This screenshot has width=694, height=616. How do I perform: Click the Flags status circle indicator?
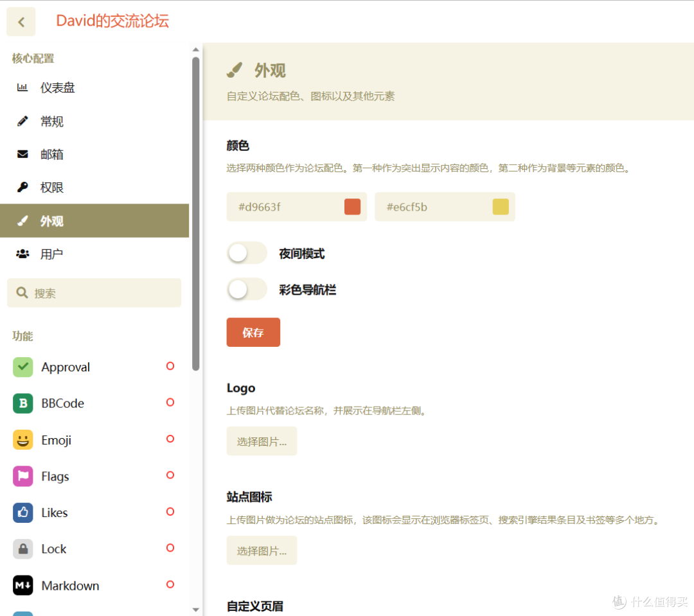pos(170,475)
